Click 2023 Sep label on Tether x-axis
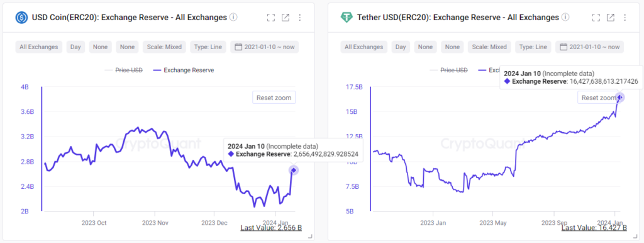The height and width of the screenshot is (243, 644). [x=555, y=223]
